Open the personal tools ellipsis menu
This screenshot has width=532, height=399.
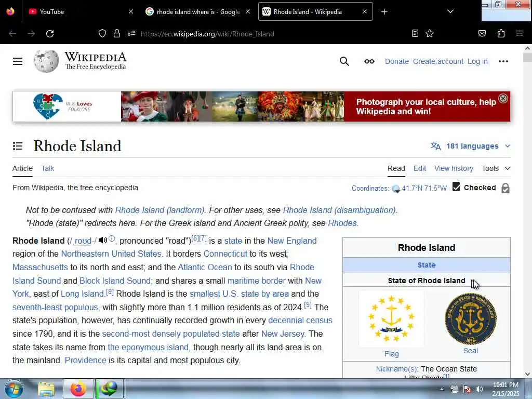503,61
